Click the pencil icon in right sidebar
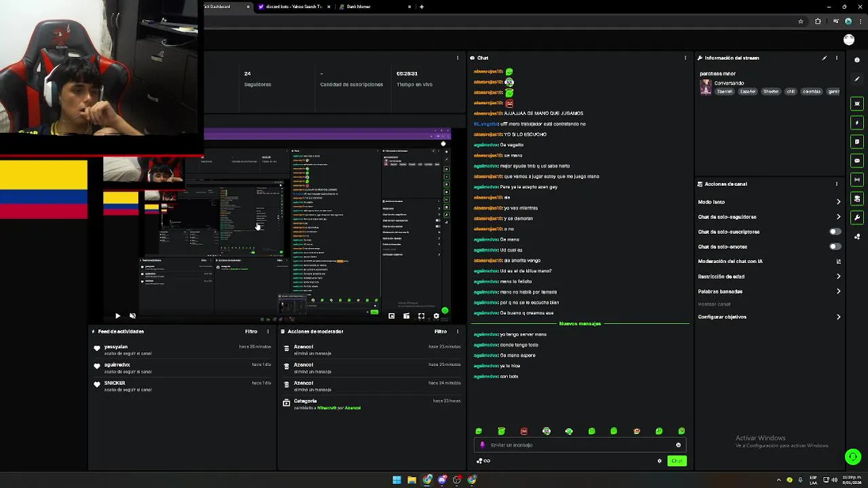This screenshot has width=868, height=488. pos(857,79)
